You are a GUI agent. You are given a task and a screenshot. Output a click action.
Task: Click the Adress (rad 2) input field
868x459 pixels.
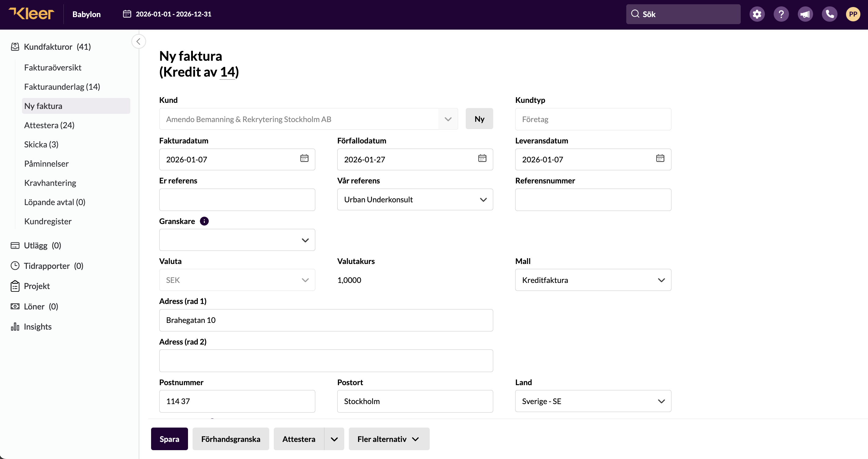point(326,361)
